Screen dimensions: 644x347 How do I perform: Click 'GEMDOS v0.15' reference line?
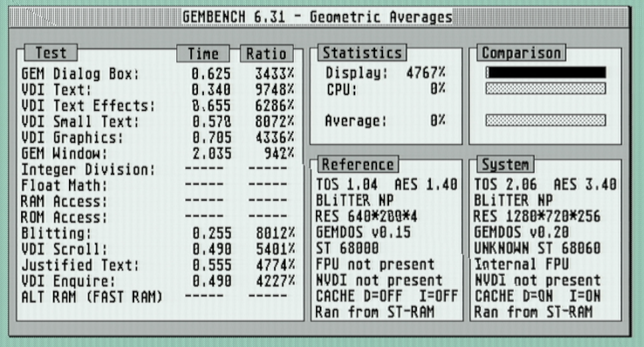(363, 232)
